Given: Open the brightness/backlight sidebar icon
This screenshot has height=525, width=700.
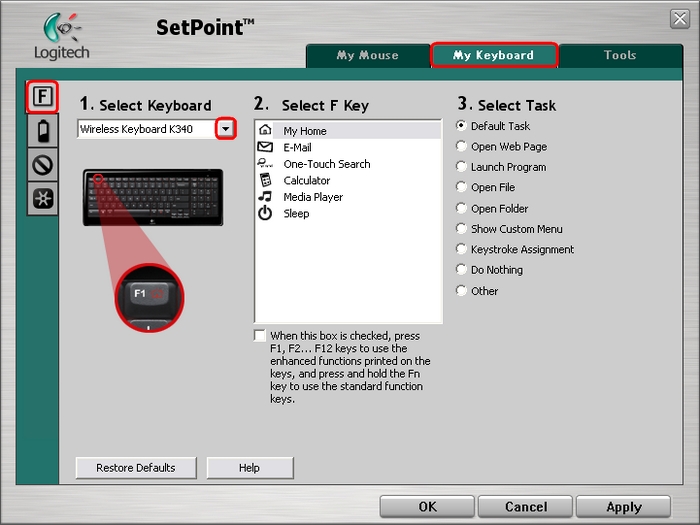Looking at the screenshot, I should coord(43,199).
